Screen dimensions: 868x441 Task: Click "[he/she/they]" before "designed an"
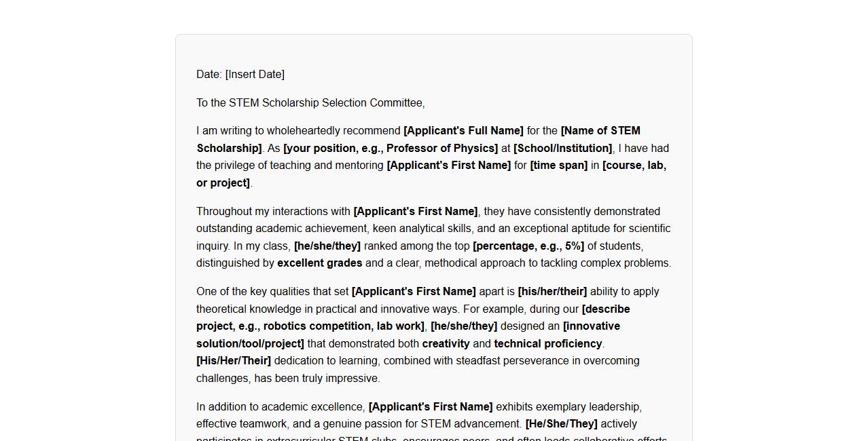(464, 326)
